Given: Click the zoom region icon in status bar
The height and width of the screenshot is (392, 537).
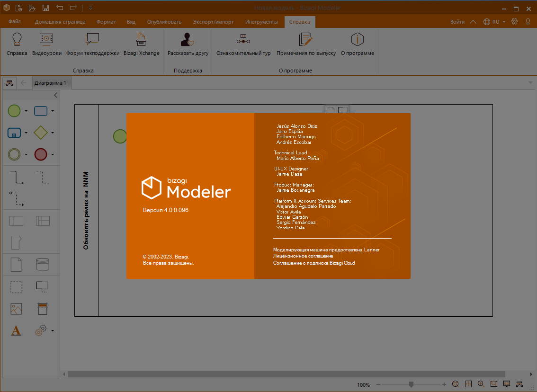Looking at the screenshot, I should [x=494, y=384].
